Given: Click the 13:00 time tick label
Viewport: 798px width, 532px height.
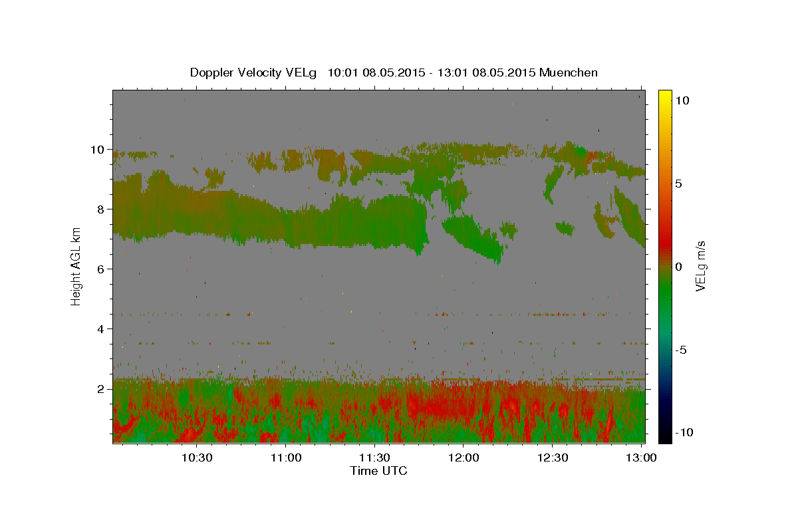Looking at the screenshot, I should click(x=641, y=458).
